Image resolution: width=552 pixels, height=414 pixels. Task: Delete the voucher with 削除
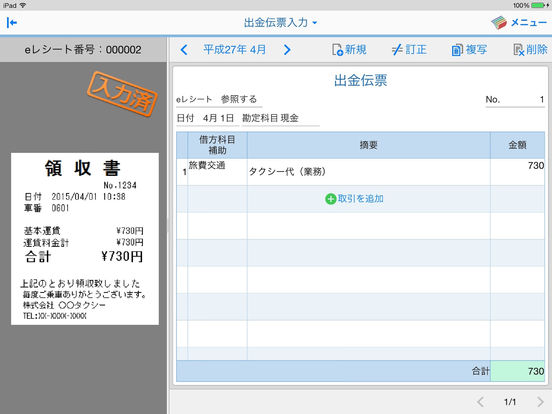point(530,50)
